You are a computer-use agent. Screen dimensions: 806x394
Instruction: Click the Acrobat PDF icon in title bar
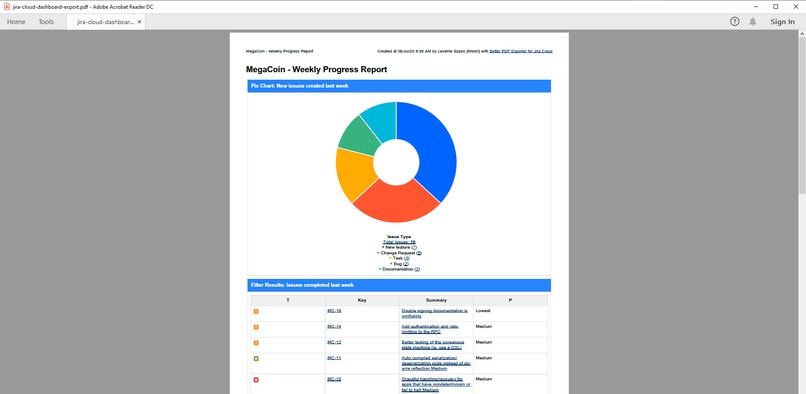7,7
